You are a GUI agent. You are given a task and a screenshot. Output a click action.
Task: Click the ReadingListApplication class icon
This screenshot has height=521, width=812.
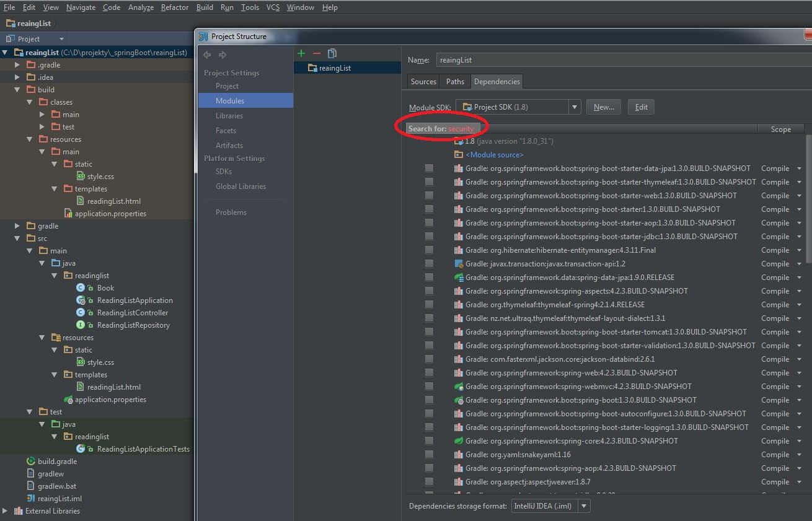coord(81,300)
